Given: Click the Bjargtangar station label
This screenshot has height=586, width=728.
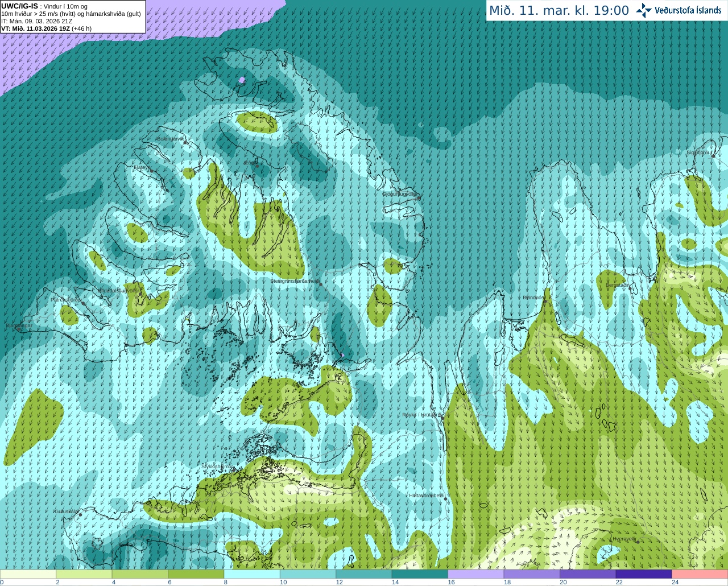Looking at the screenshot, I should coord(19,326).
